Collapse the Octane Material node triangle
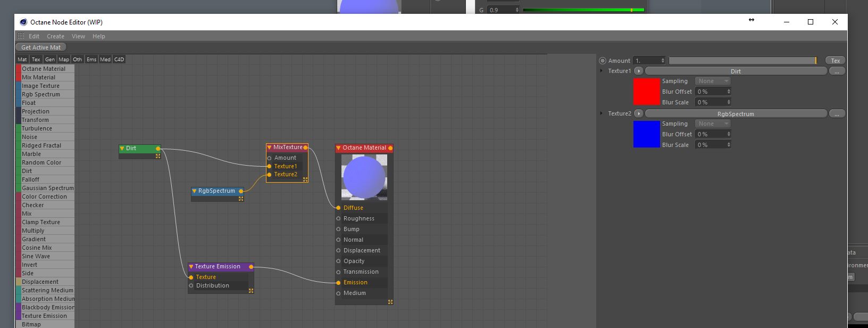 (338, 148)
